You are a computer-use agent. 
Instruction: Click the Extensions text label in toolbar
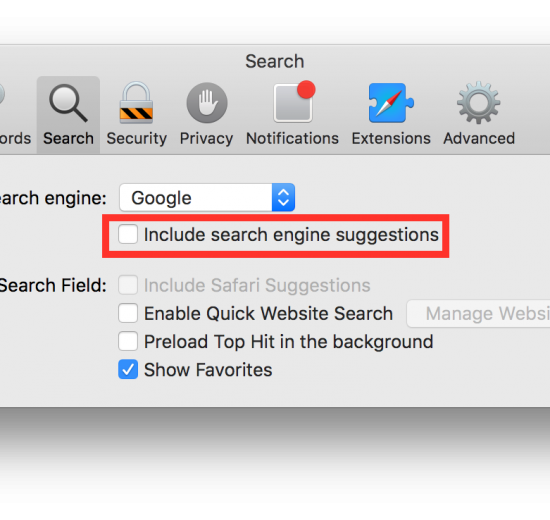click(391, 139)
